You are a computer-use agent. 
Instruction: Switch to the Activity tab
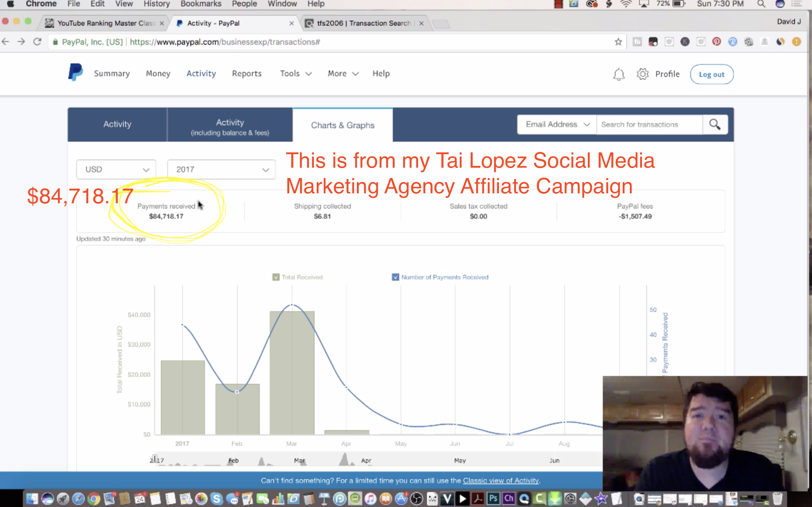coord(117,125)
